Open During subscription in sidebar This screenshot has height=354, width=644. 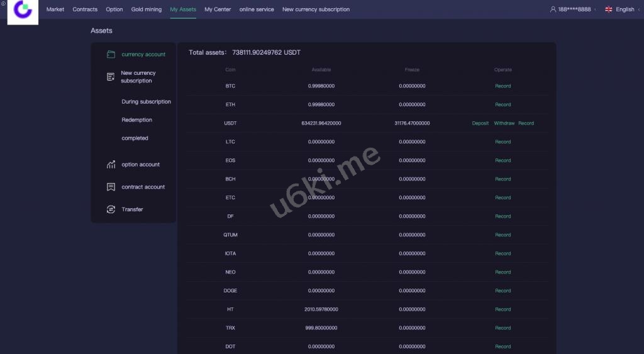click(x=146, y=102)
